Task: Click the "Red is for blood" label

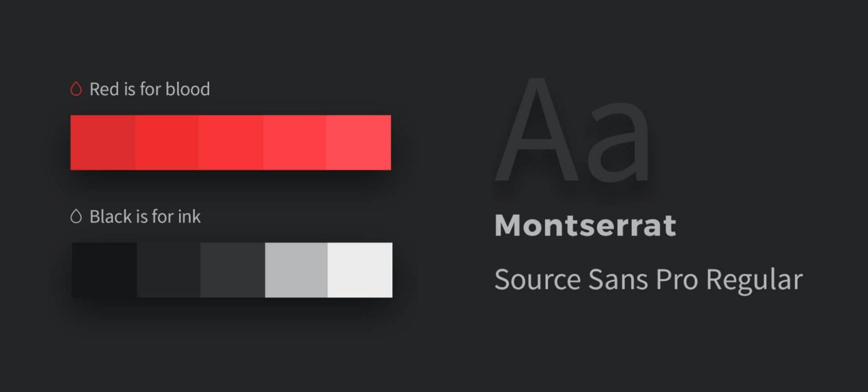Action: (150, 89)
